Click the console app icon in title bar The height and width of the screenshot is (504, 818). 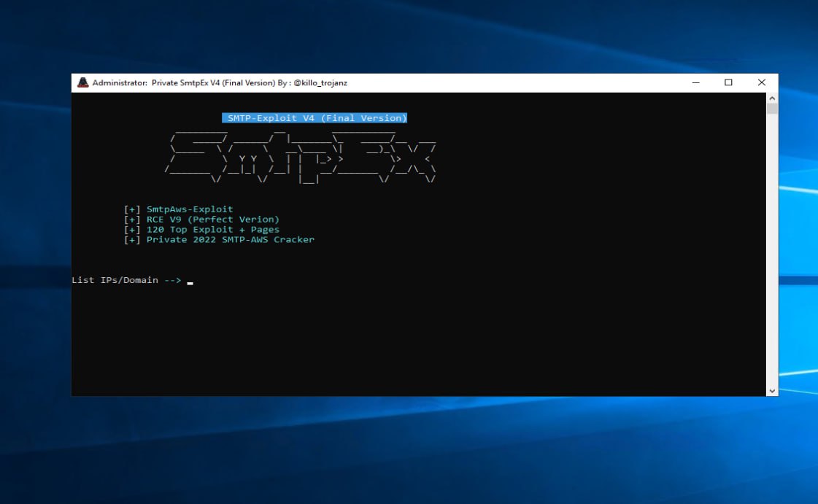83,83
